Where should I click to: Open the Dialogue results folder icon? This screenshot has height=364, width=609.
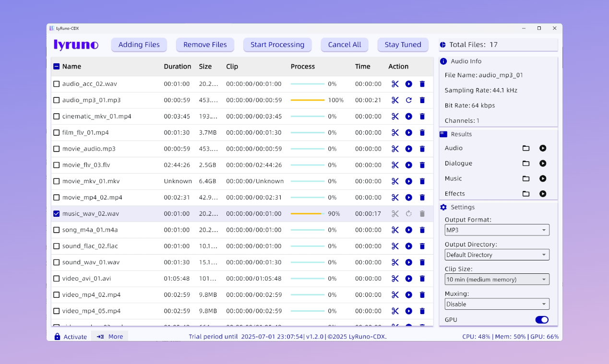tap(526, 164)
